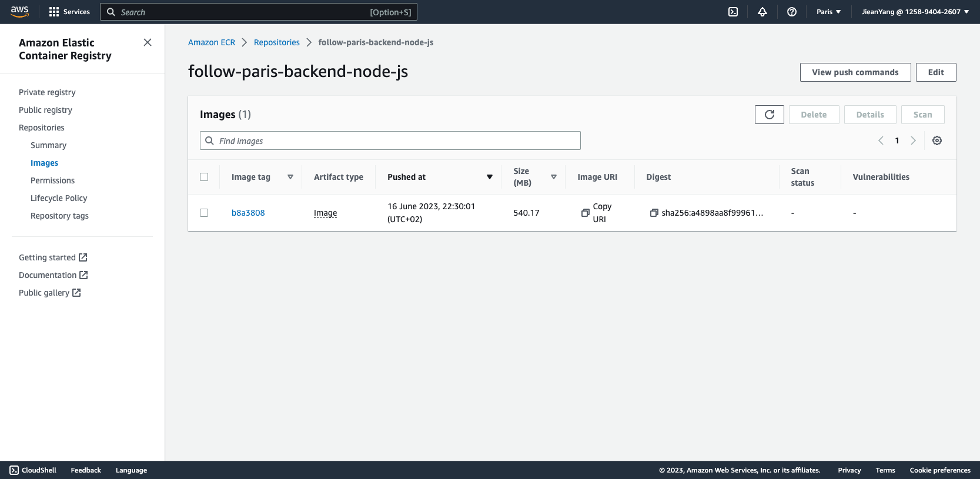
Task: Go to Permissions in sidebar
Action: pyautogui.click(x=52, y=180)
